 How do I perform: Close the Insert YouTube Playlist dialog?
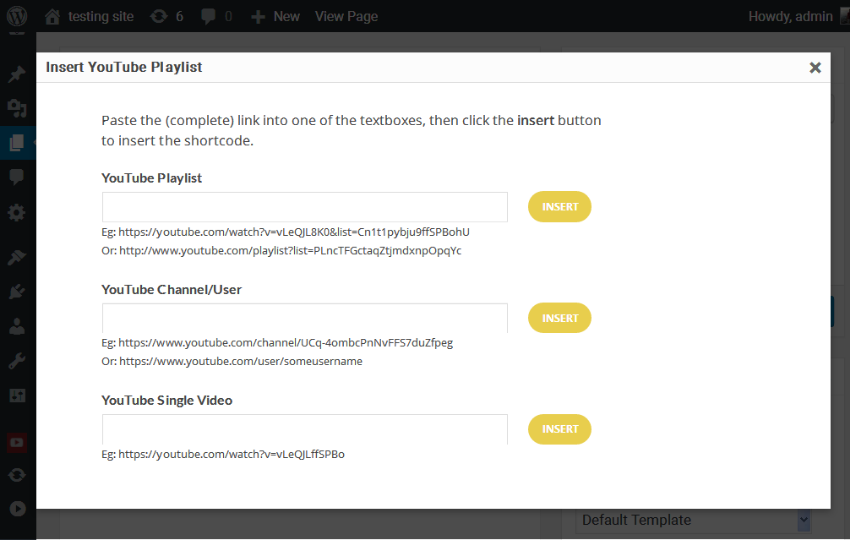(x=815, y=68)
